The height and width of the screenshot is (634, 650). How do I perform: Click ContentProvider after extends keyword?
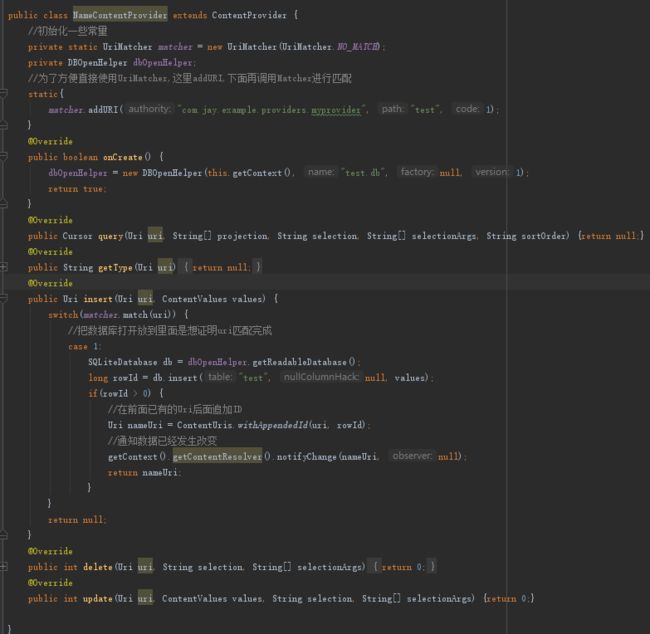pos(249,15)
